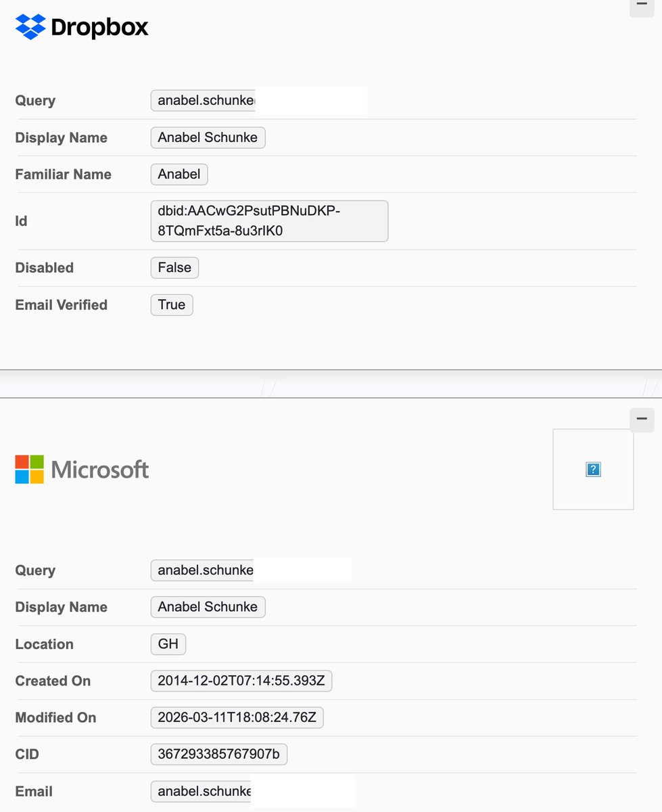Image resolution: width=662 pixels, height=812 pixels.
Task: Click the Modified On label
Action: click(x=55, y=717)
